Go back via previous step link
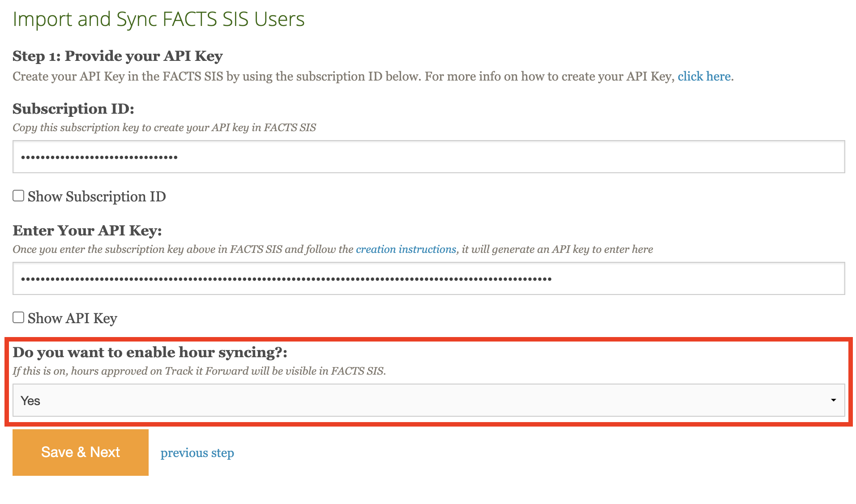 pos(197,453)
